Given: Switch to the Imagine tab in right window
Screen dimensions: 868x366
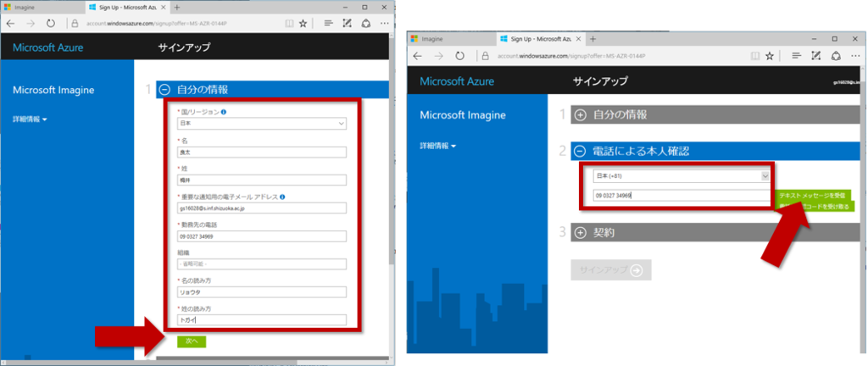Looking at the screenshot, I should (451, 39).
